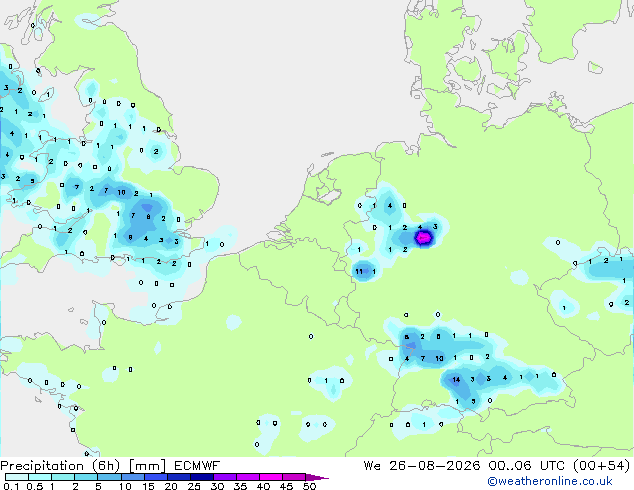
Task: Click the '11' precipitation value on the map
Action: pyautogui.click(x=359, y=271)
